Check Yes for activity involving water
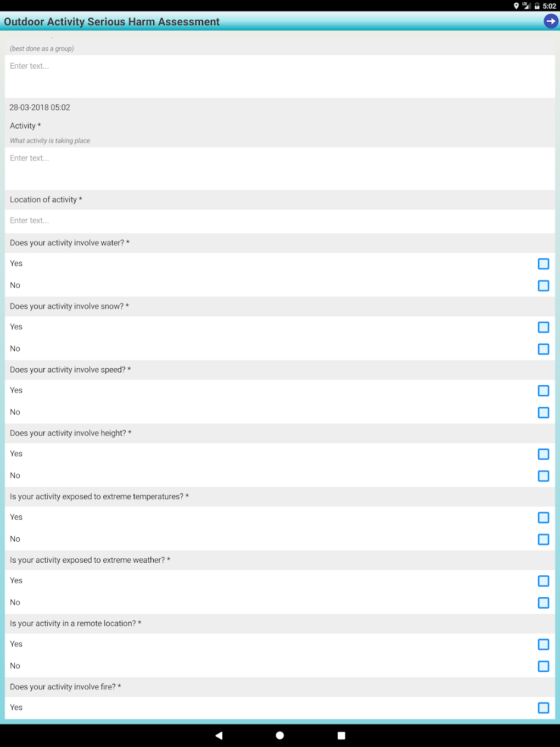560x747 pixels. pos(544,264)
